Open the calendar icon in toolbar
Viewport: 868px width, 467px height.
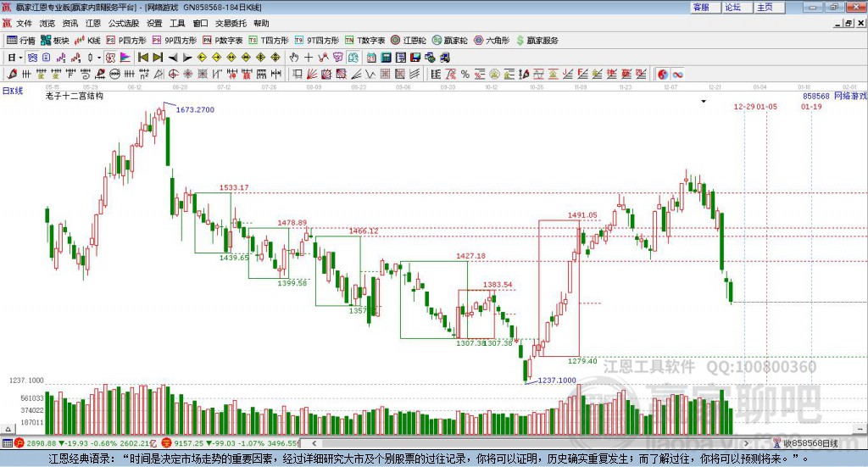[x=371, y=57]
